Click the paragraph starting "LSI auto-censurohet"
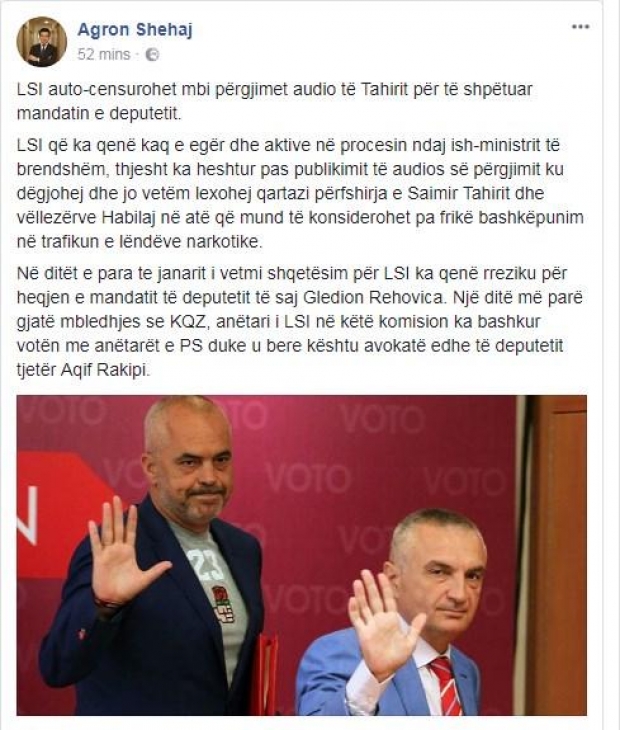The image size is (620, 730). 275,101
